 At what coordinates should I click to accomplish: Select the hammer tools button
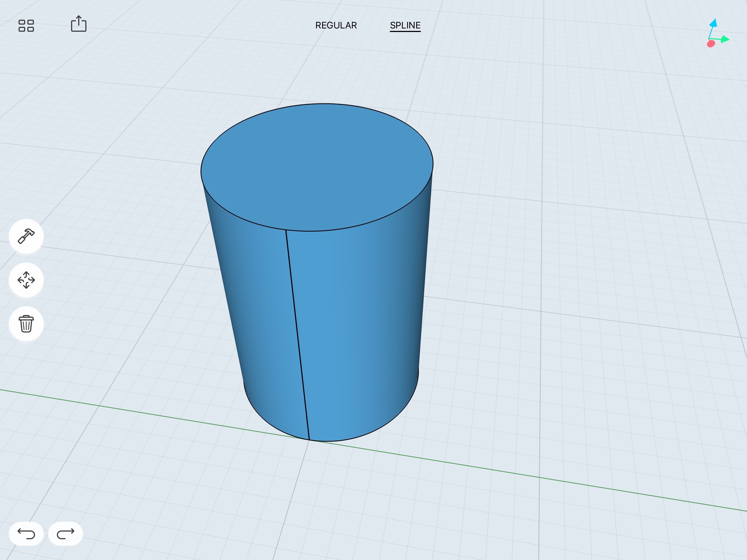[x=26, y=236]
